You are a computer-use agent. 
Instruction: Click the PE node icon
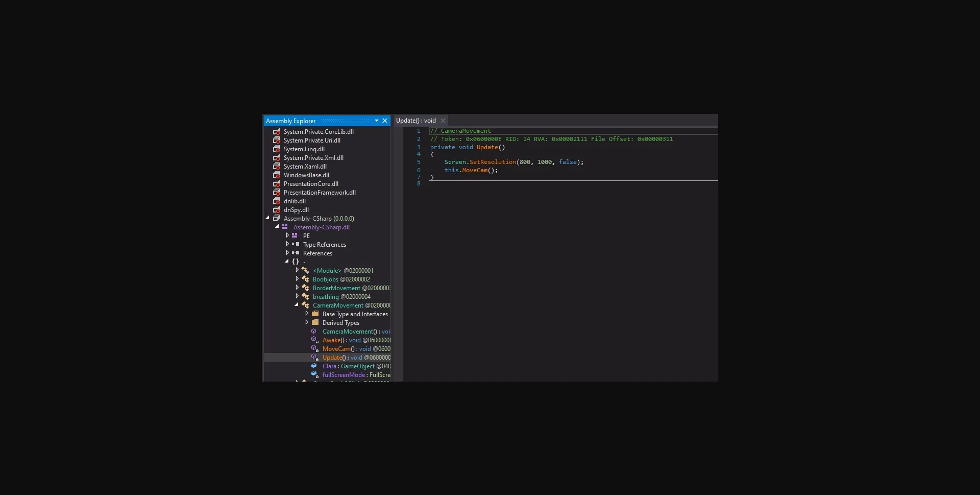click(x=295, y=235)
